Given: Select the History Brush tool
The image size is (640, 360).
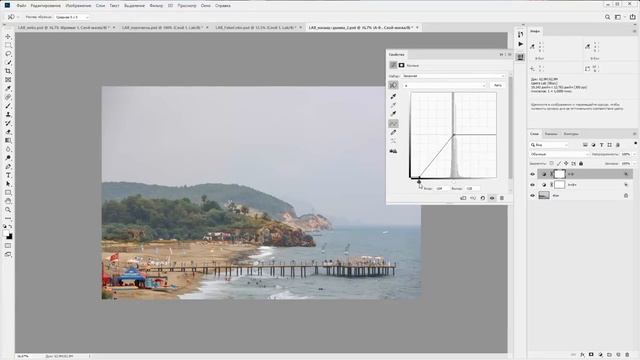Looking at the screenshot, I should (x=8, y=123).
